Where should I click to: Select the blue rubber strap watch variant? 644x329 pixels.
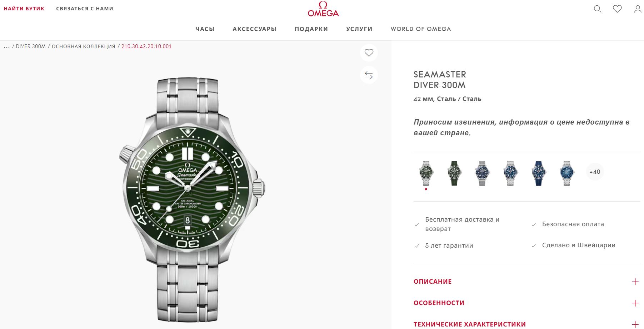pos(539,173)
